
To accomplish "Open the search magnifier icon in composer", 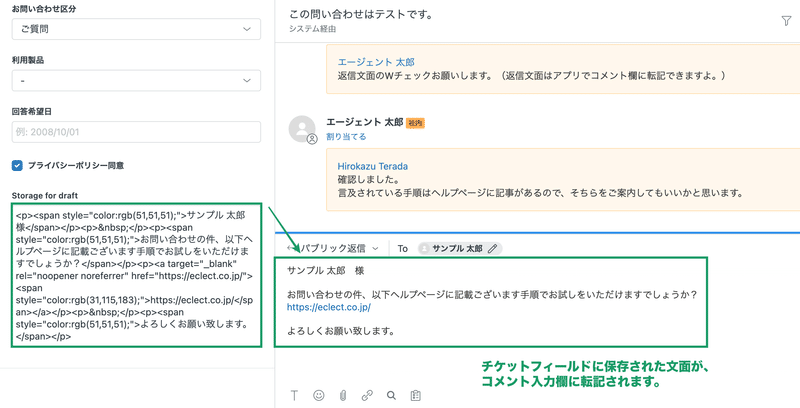I will click(x=391, y=395).
